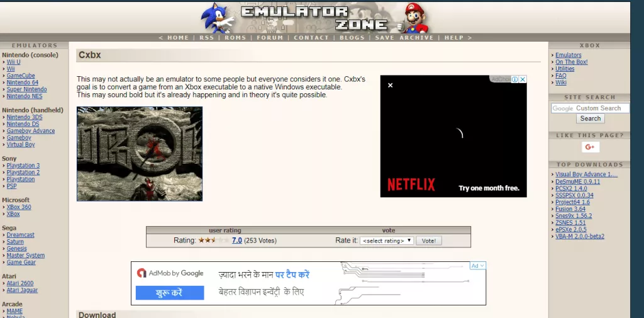Open the Gameboy Advance link
This screenshot has height=318, width=644.
[30, 131]
